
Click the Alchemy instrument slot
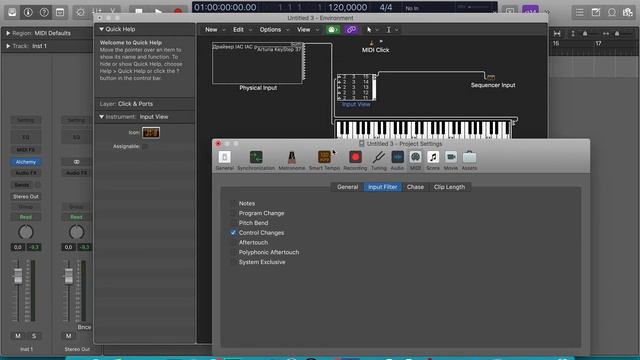pyautogui.click(x=26, y=162)
